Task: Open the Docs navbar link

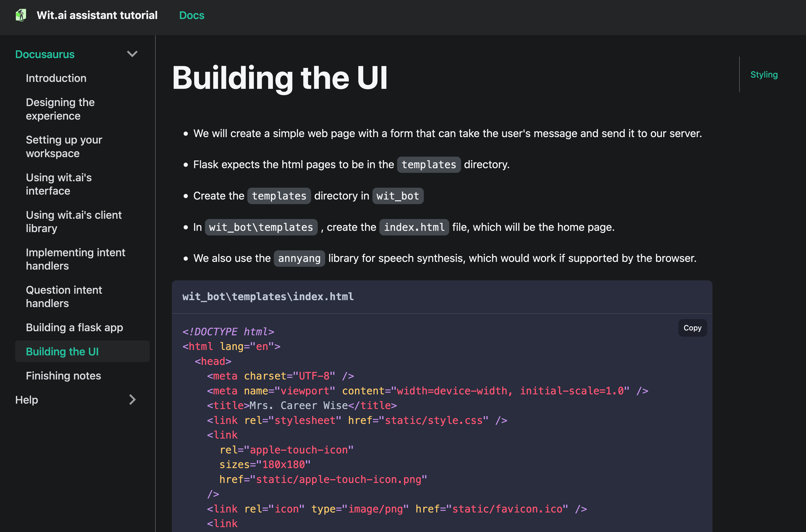Action: pyautogui.click(x=191, y=15)
